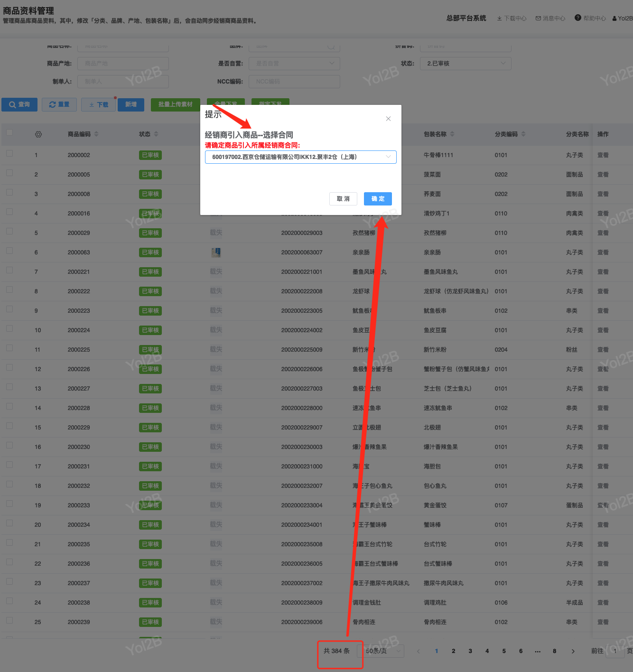Click 查看 for product 2000231
This screenshot has width=633, height=672.
point(603,467)
